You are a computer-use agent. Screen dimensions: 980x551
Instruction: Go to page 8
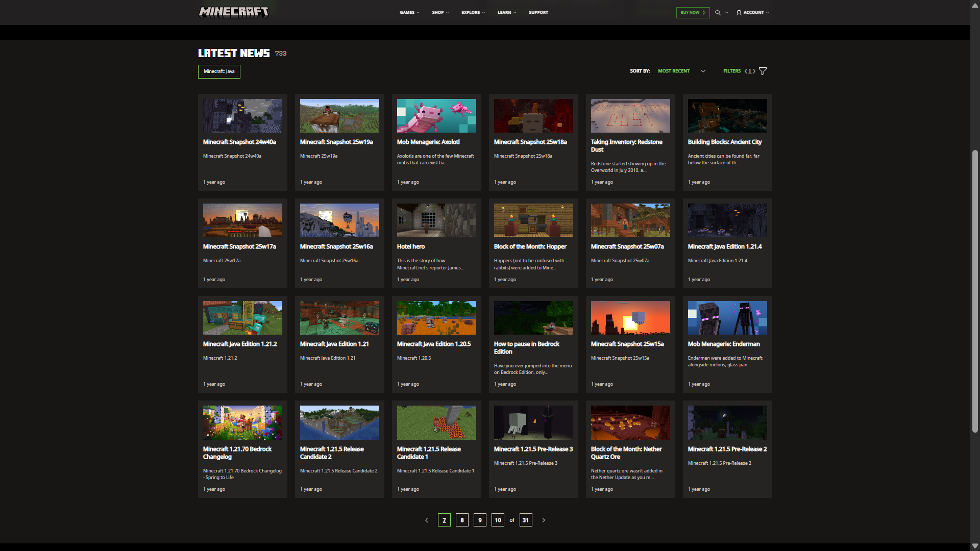(462, 520)
